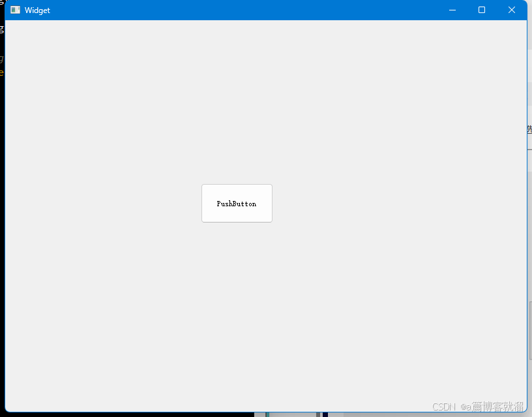This screenshot has width=532, height=417.
Task: Click the Widget title text
Action: click(x=37, y=10)
